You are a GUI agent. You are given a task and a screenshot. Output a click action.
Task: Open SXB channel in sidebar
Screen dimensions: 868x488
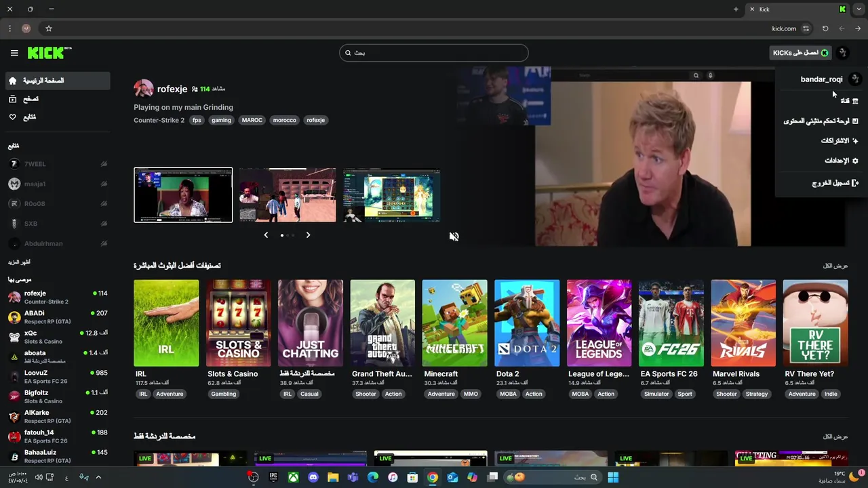click(57, 224)
